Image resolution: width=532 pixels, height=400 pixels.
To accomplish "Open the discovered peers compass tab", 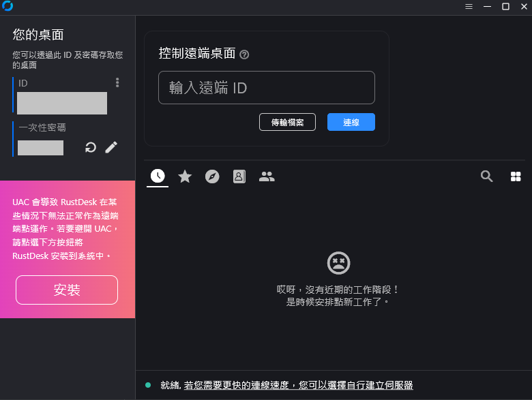I will [x=212, y=176].
